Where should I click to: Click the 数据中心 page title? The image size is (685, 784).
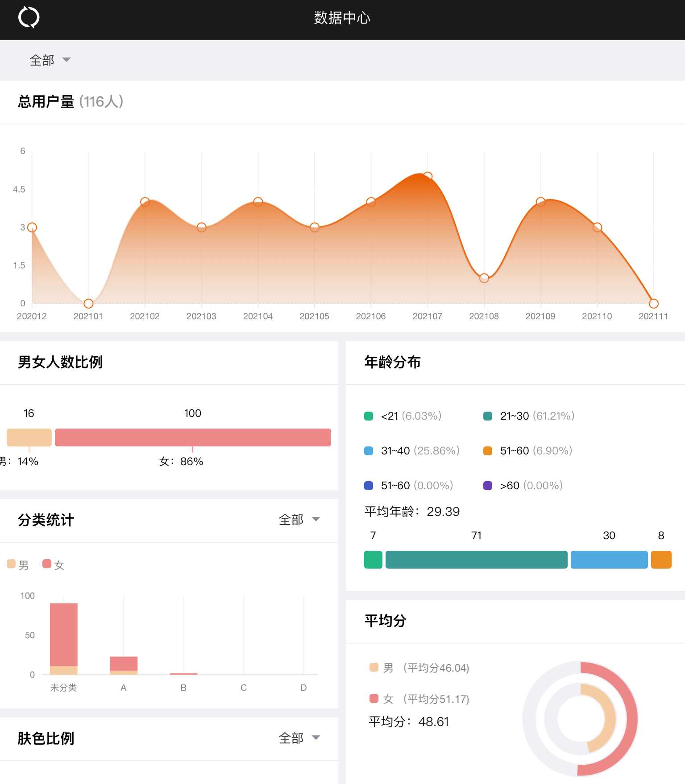(x=342, y=18)
